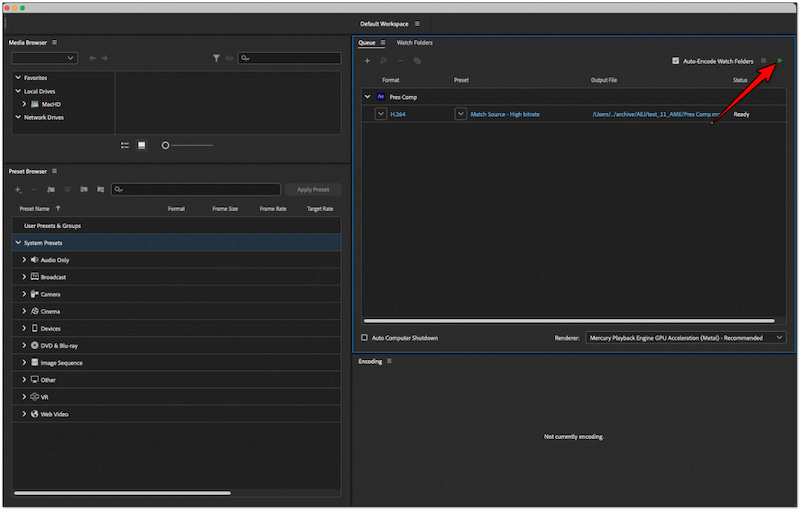Click the Stop Queue square icon
800x510 pixels.
click(x=764, y=61)
